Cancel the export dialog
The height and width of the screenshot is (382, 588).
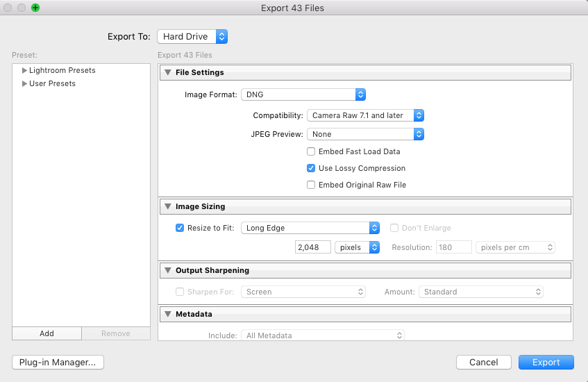[x=484, y=362]
